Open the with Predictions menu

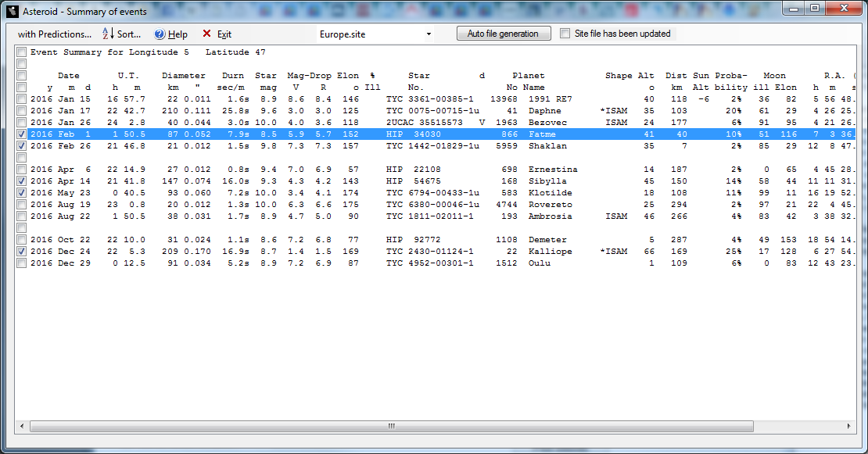(54, 34)
